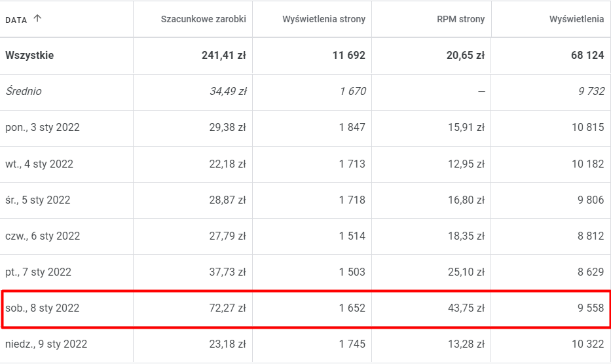Select the niedz., 9 sty 2022 row
This screenshot has width=611, height=364.
46,344
